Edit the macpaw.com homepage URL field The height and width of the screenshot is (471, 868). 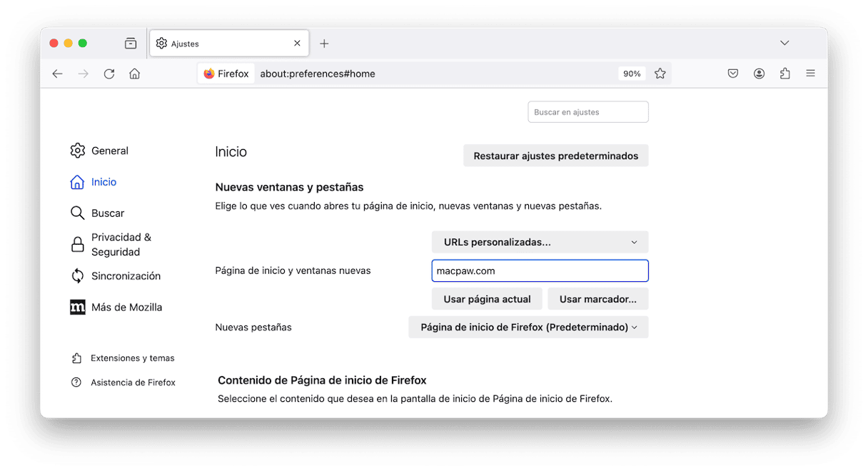[540, 270]
